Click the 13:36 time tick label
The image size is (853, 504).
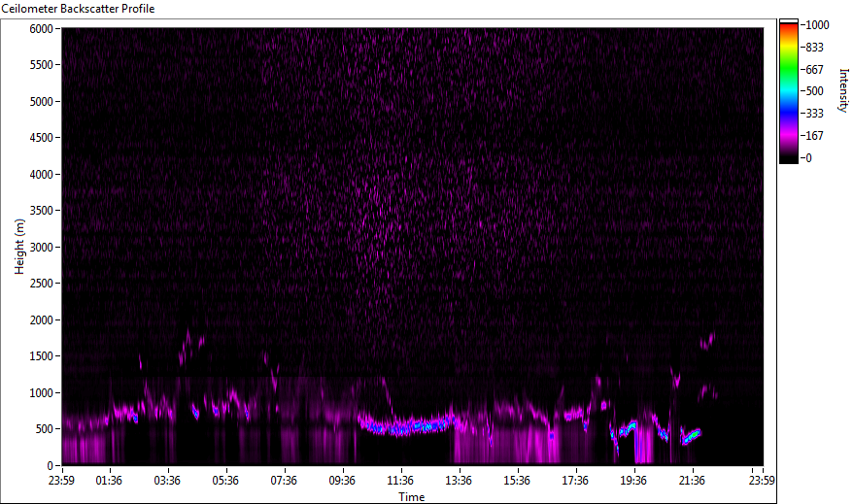(x=459, y=481)
